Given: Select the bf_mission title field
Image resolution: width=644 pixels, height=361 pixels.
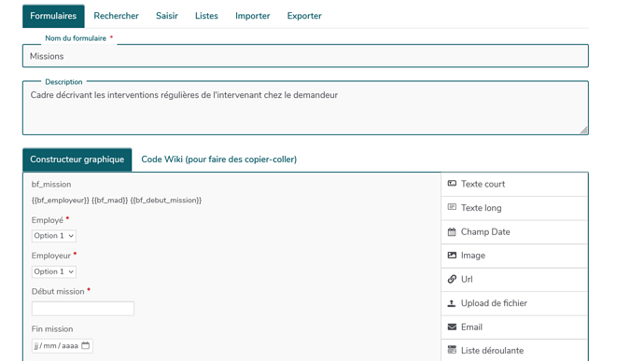Looking at the screenshot, I should click(51, 185).
